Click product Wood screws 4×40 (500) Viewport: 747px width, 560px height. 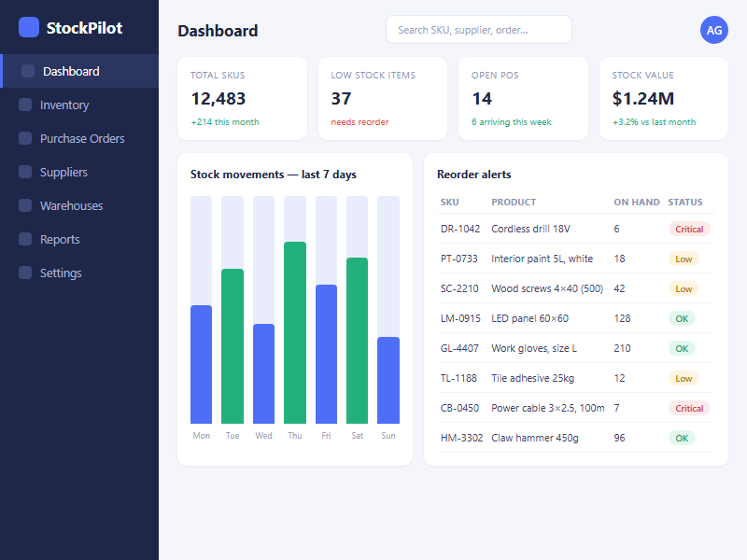547,288
